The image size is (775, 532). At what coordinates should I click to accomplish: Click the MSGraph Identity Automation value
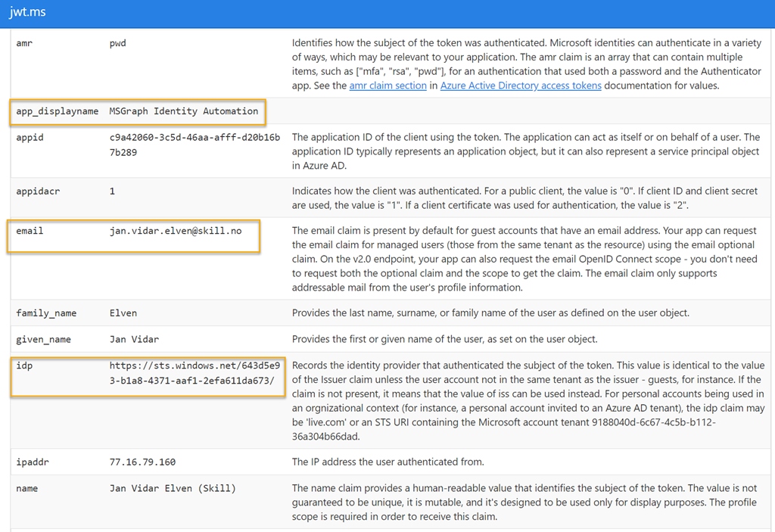click(x=184, y=111)
